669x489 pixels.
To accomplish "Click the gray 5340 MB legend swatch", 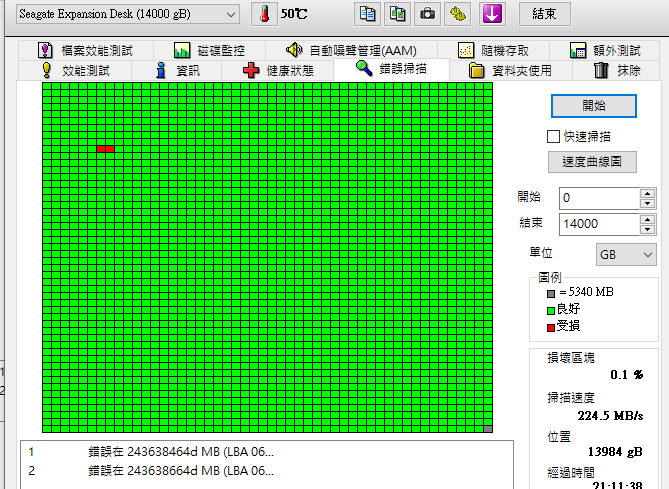I will click(551, 294).
